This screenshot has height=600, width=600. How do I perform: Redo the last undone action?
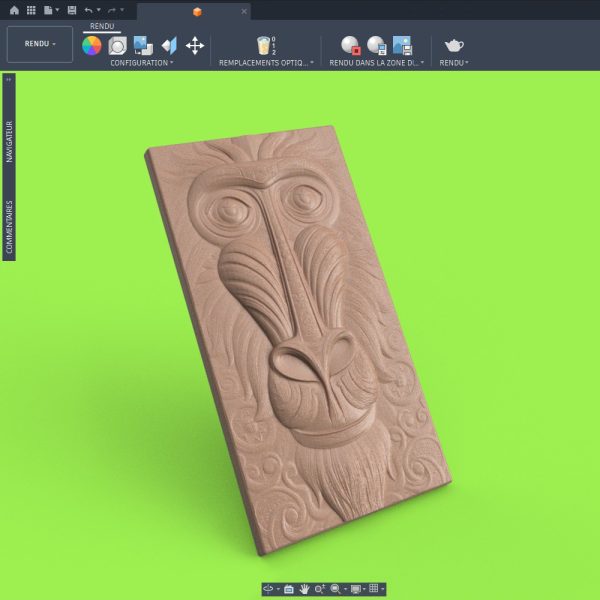click(x=112, y=10)
